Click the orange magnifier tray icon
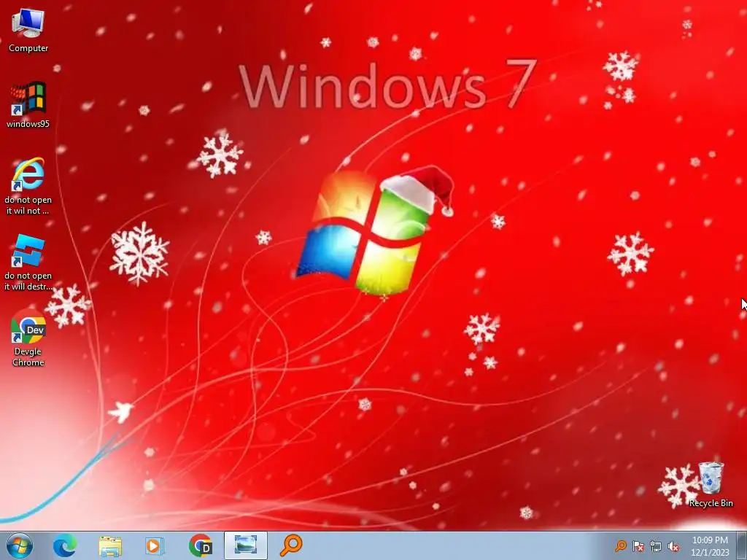The image size is (747, 560). pyautogui.click(x=621, y=546)
